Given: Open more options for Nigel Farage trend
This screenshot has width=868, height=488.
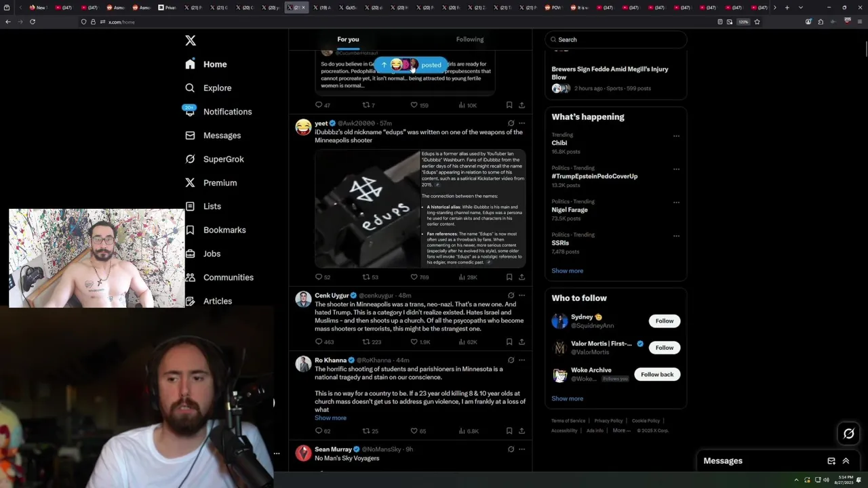Looking at the screenshot, I should [676, 203].
